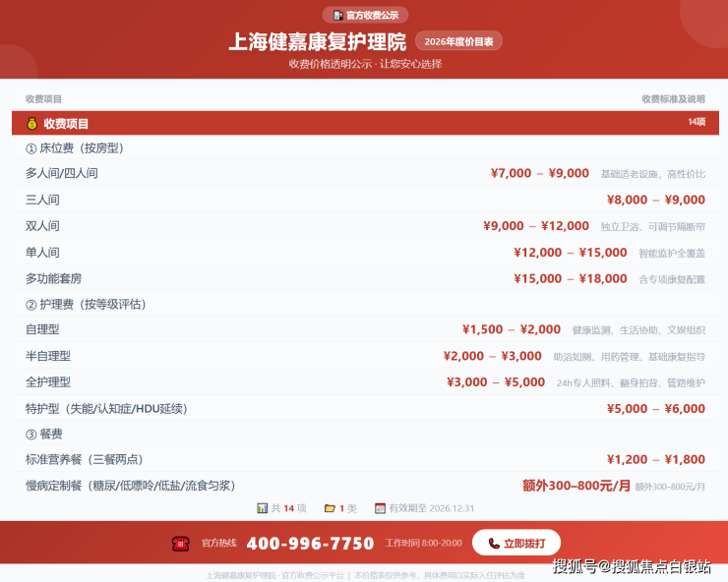Image resolution: width=728 pixels, height=582 pixels.
Task: Select the ① 床位费（按房型） group row
Action: click(365, 147)
